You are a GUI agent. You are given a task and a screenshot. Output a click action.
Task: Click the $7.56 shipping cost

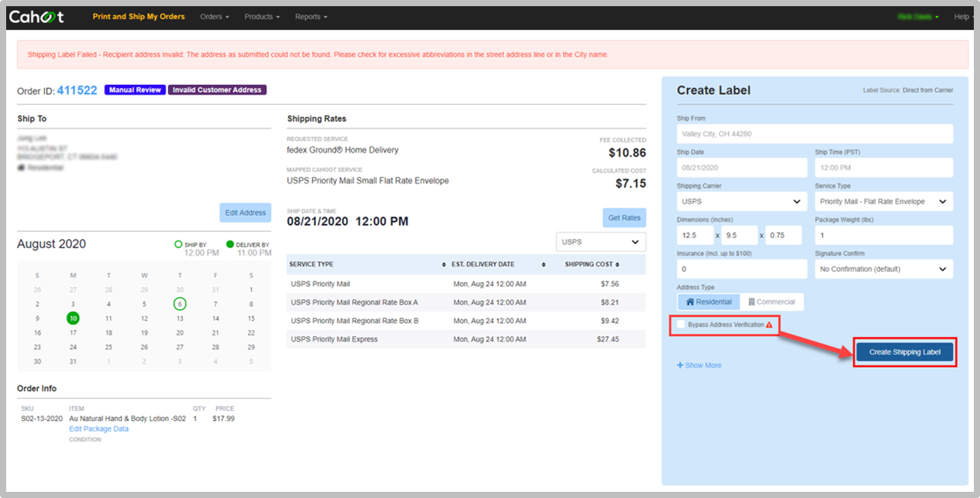(609, 284)
